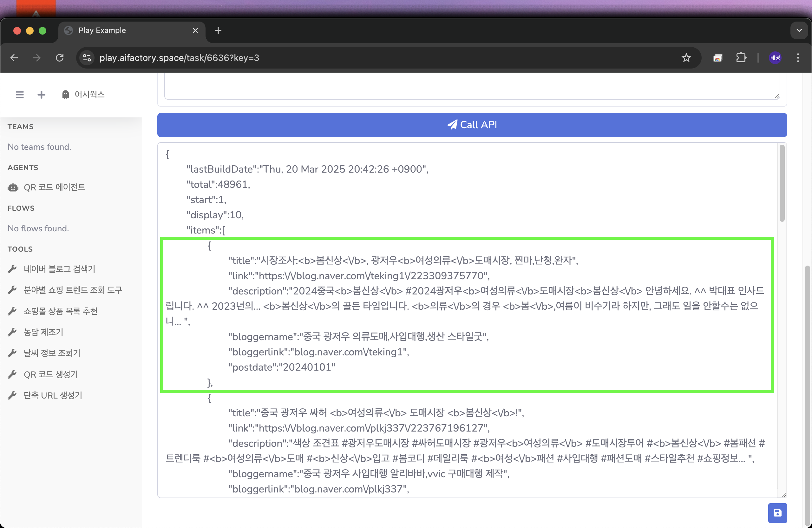This screenshot has height=528, width=812.
Task: Click wrench icon for 분야별 쇼핑 트렌드 조회 도구
Action: [x=12, y=290]
